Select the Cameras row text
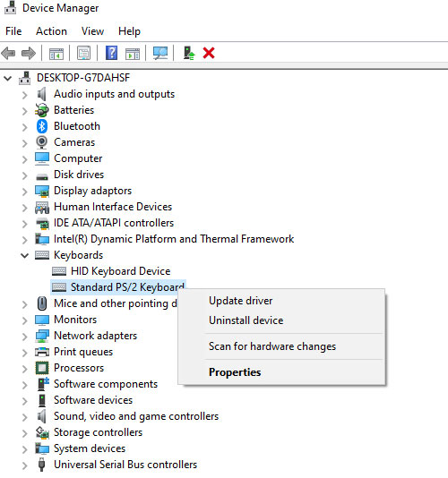The width and height of the screenshot is (448, 478). coord(74,142)
